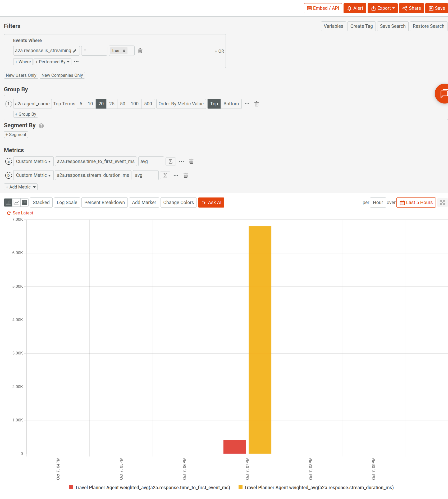Viewport: 448px width, 499px height.
Task: Open + Performed By dropdown
Action: tap(52, 62)
